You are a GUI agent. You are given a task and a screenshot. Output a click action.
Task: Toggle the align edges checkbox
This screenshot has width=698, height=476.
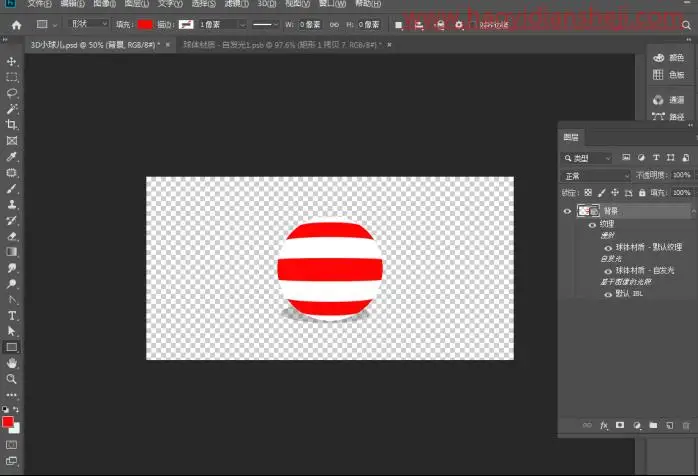point(473,25)
